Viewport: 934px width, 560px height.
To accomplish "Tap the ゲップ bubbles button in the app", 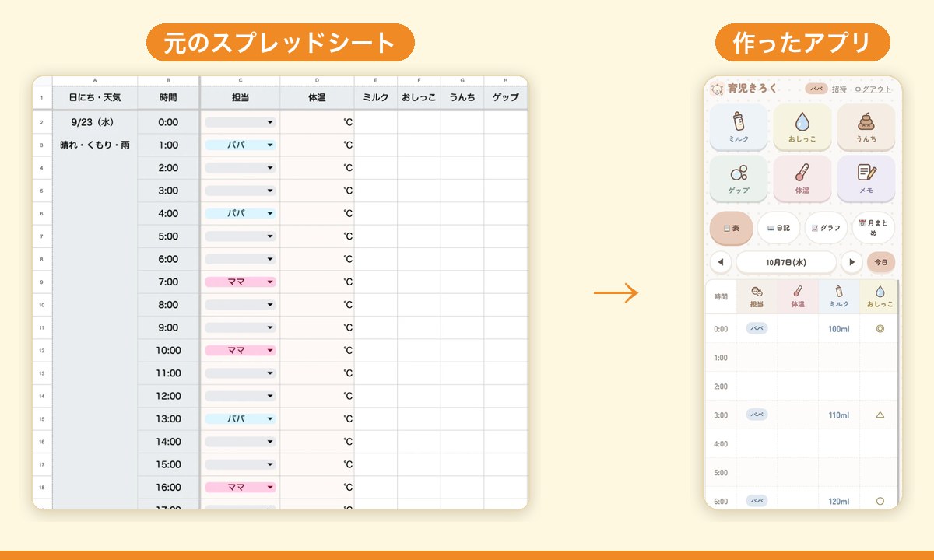I will (739, 179).
